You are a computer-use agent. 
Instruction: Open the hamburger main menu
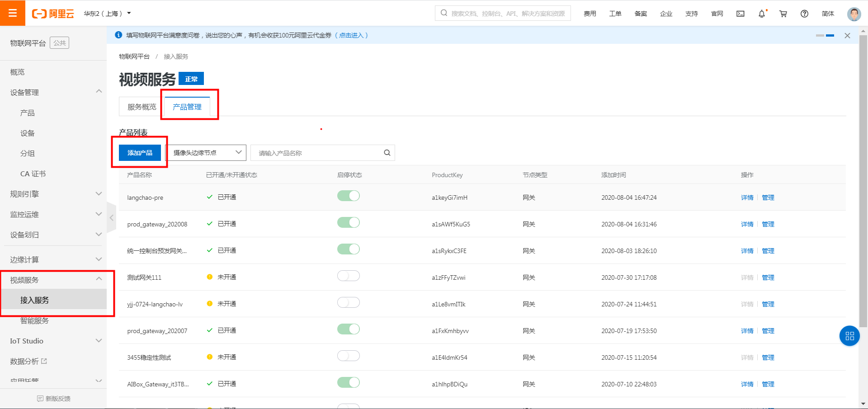tap(13, 13)
